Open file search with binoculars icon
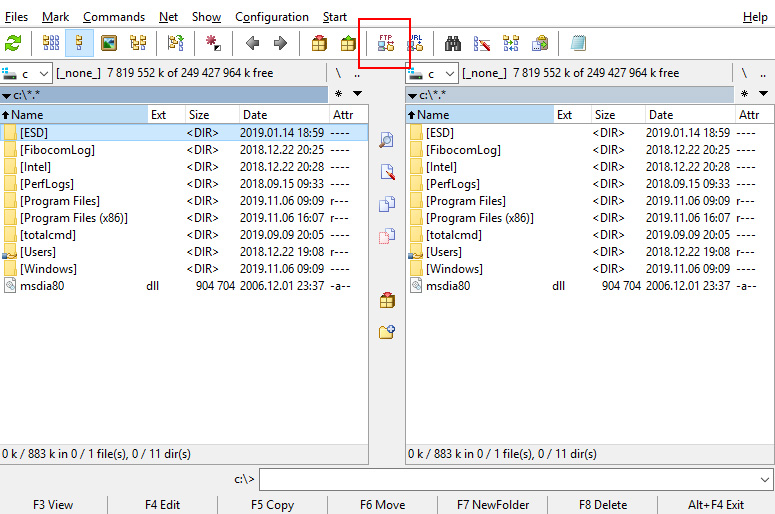Image resolution: width=775 pixels, height=514 pixels. (x=453, y=43)
